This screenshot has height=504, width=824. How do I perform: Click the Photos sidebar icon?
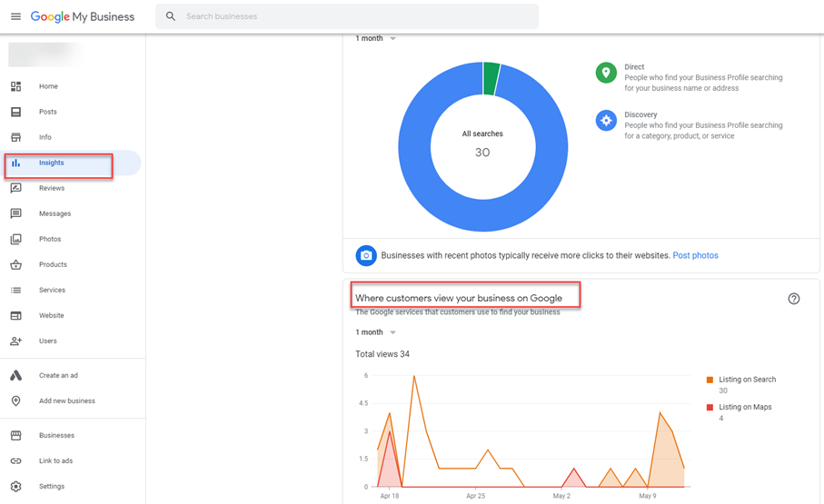click(15, 239)
